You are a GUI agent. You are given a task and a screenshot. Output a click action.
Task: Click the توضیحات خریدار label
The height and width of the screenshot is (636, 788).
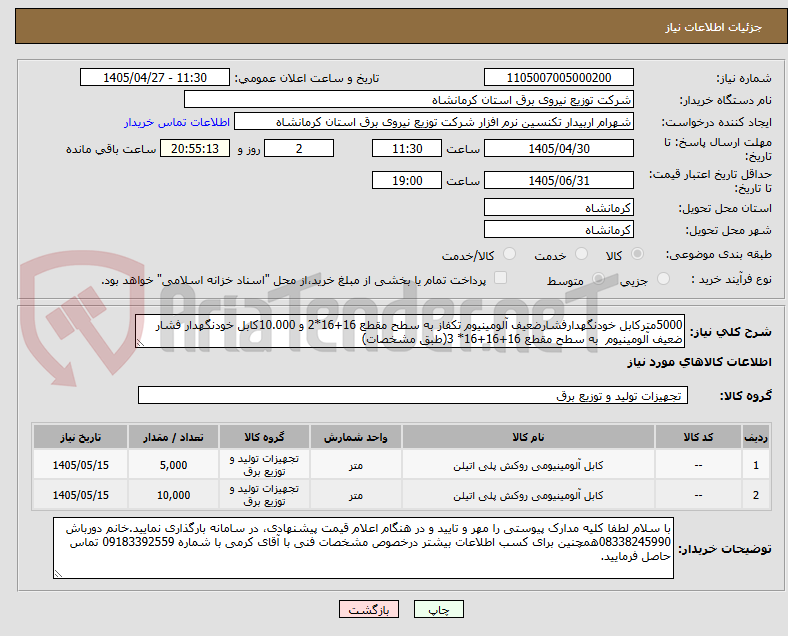click(725, 549)
